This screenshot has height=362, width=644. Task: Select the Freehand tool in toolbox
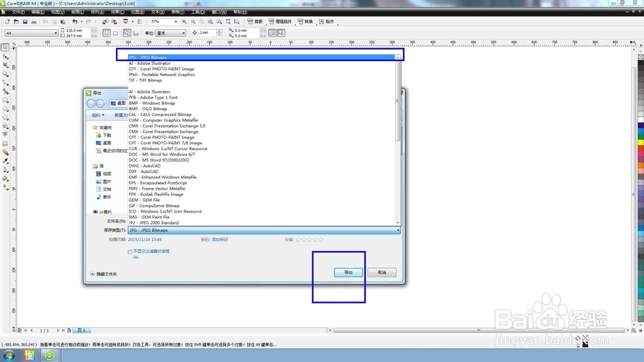(5, 82)
